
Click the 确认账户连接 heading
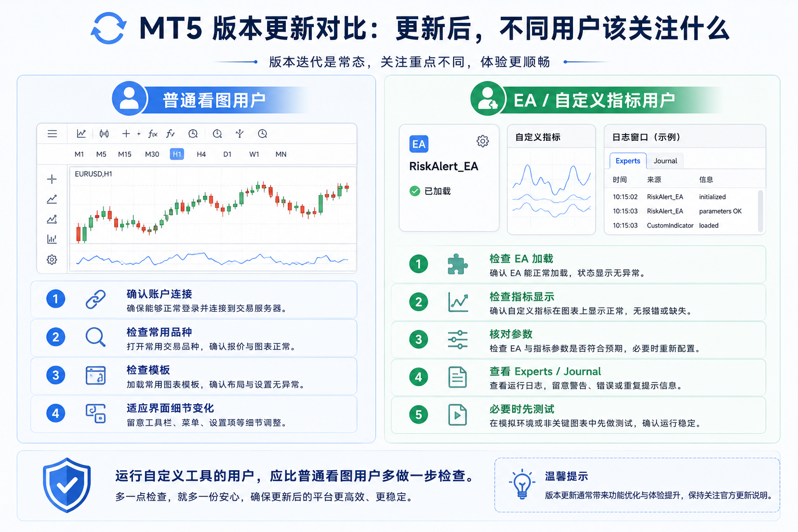(159, 294)
